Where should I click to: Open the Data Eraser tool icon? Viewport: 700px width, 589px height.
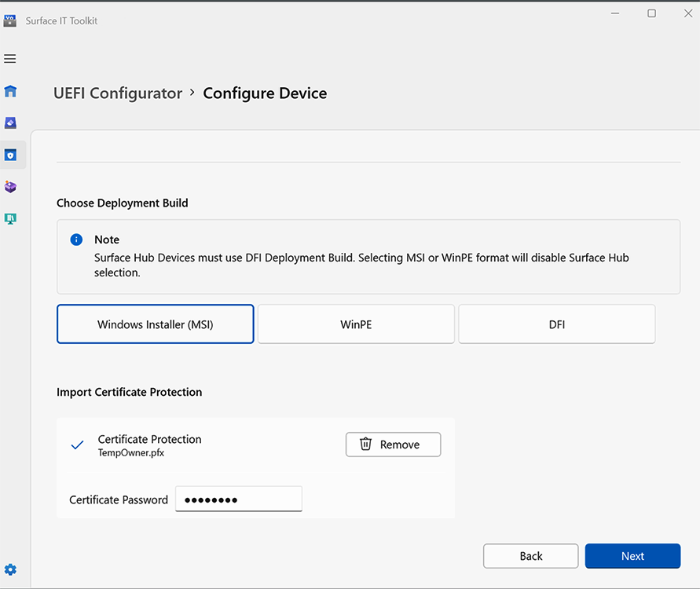(10, 123)
